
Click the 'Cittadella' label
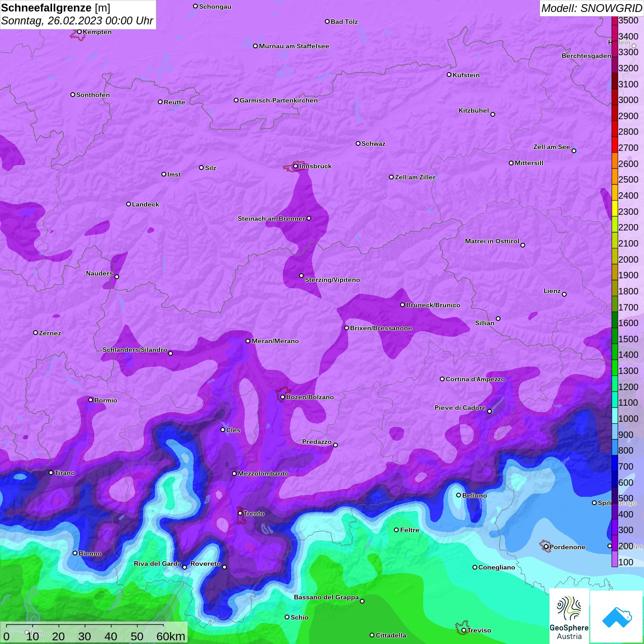click(391, 635)
